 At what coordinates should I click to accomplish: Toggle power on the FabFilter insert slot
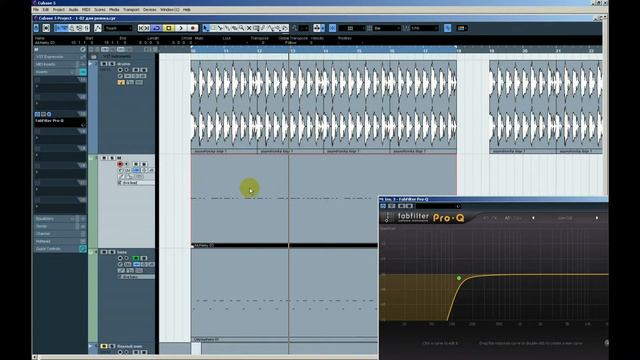[x=37, y=114]
